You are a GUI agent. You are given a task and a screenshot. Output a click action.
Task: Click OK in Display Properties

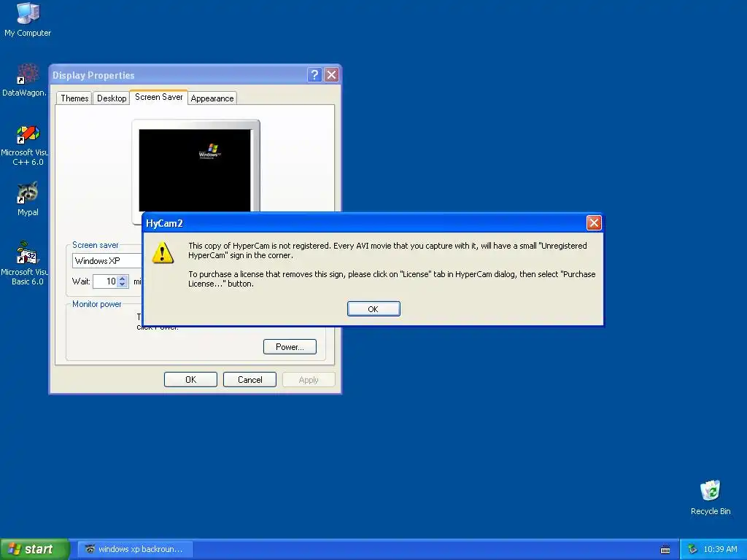pyautogui.click(x=190, y=379)
